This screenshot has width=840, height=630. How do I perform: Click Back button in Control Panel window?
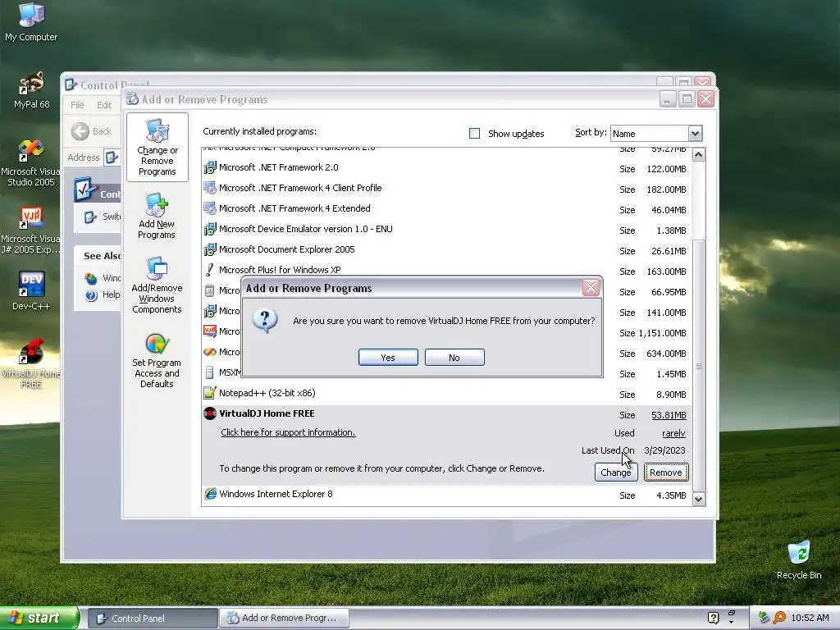point(92,131)
